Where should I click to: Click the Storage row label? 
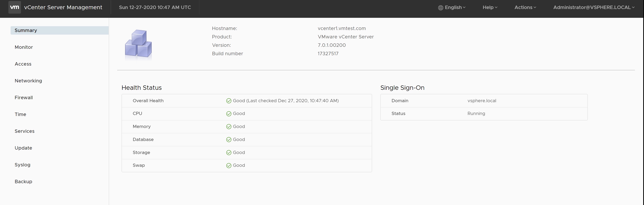[x=141, y=152]
